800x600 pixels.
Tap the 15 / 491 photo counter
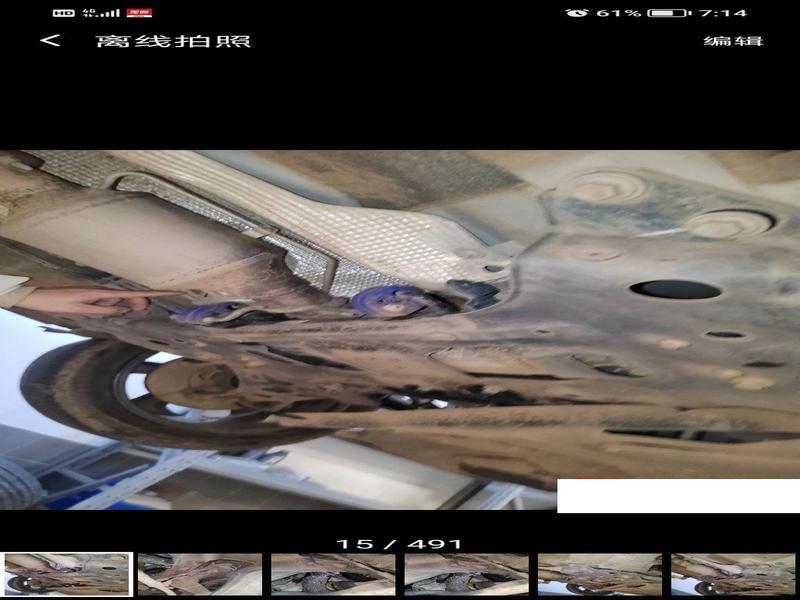click(x=399, y=544)
